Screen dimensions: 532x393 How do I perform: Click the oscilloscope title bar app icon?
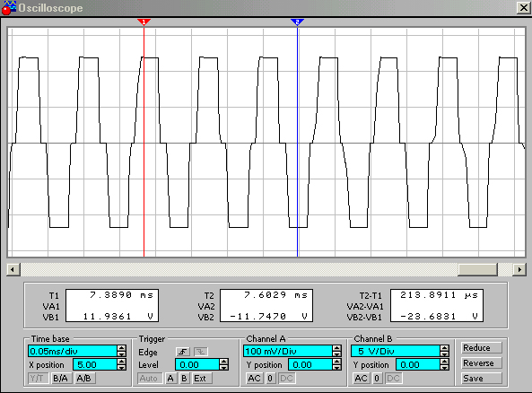[8, 7]
